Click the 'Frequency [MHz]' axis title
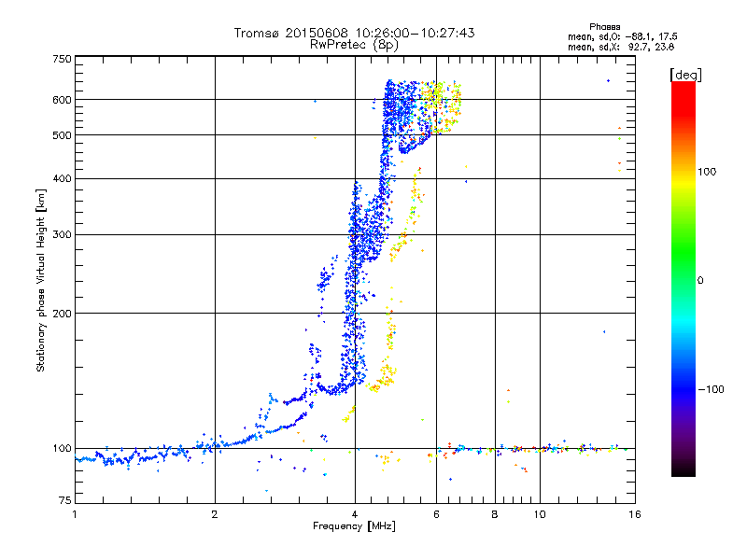 click(x=354, y=526)
